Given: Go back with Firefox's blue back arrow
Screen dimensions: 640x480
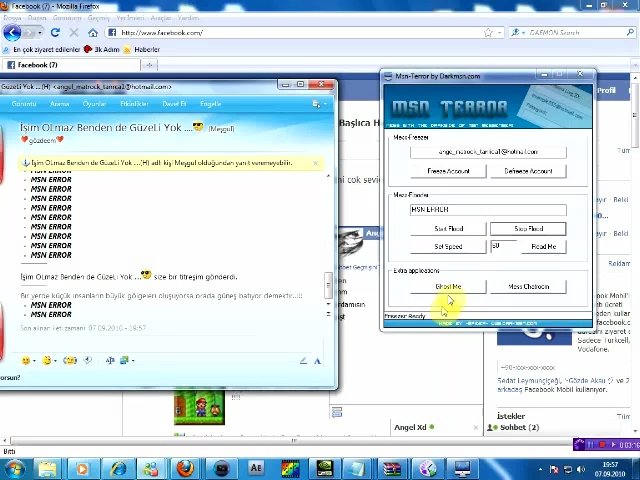Looking at the screenshot, I should pyautogui.click(x=12, y=32).
